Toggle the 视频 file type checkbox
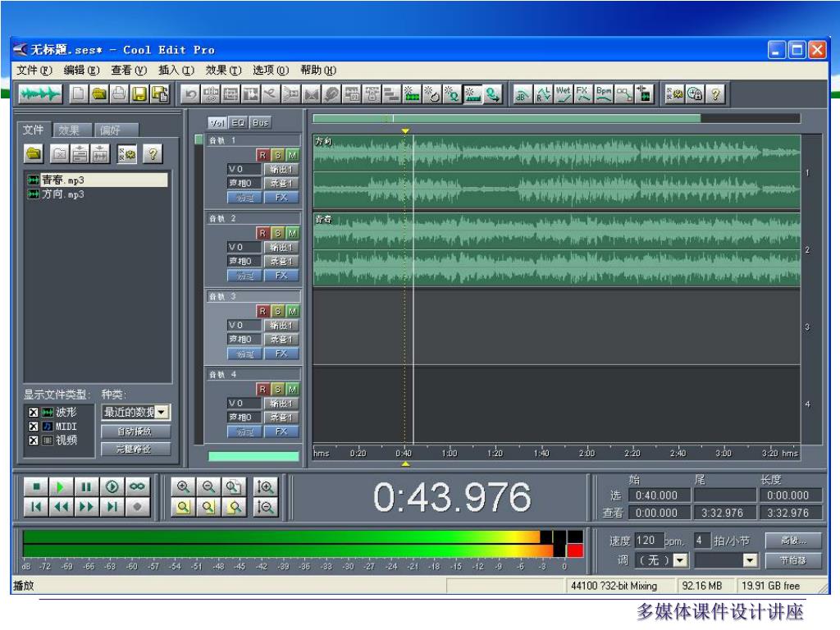This screenshot has width=840, height=630. [33, 441]
